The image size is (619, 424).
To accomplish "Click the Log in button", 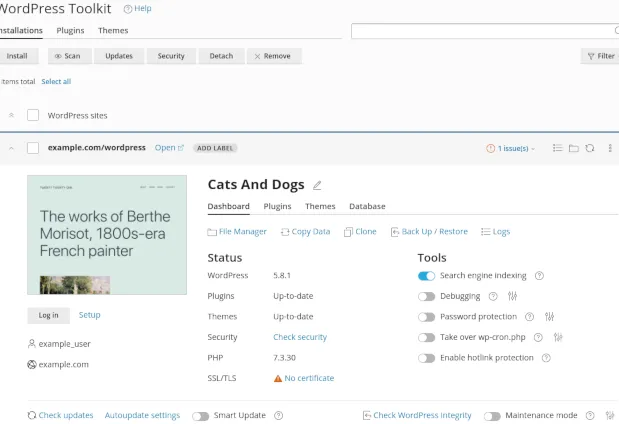I will 49,315.
